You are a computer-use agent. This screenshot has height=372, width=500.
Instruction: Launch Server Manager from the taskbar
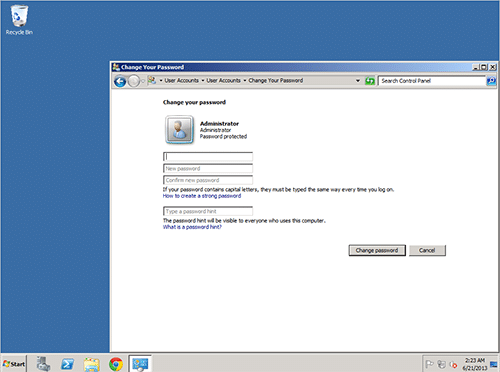tap(43, 364)
